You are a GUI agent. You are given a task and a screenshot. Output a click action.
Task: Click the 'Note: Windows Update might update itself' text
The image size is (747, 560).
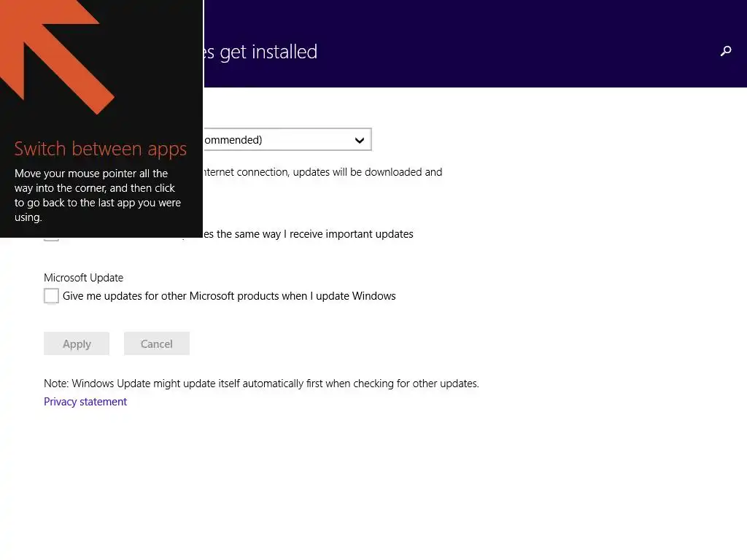pos(261,384)
